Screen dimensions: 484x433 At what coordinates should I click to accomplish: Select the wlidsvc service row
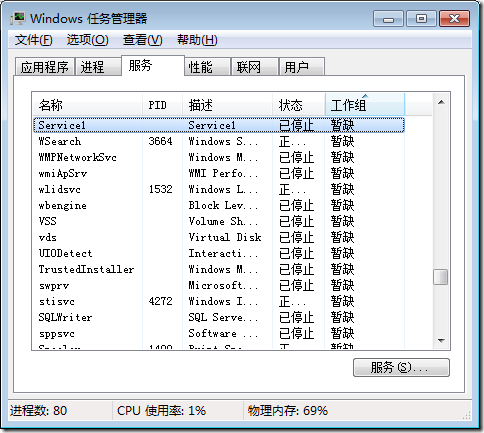point(219,189)
